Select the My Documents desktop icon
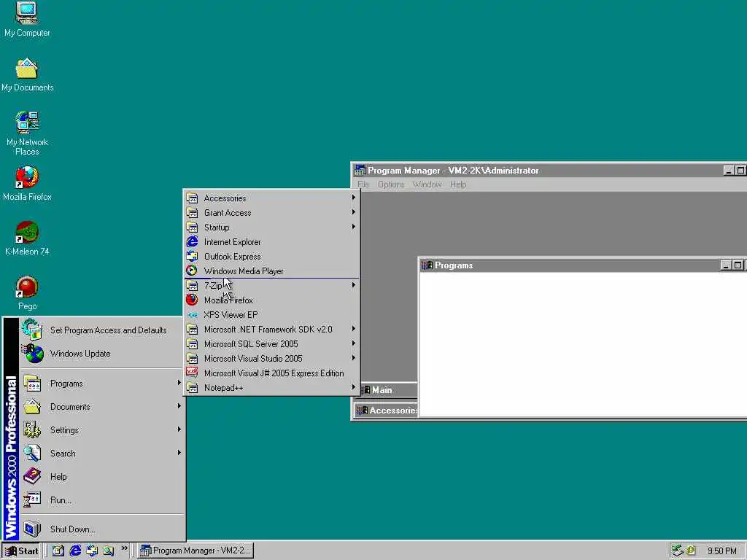The image size is (747, 560). coord(27,75)
